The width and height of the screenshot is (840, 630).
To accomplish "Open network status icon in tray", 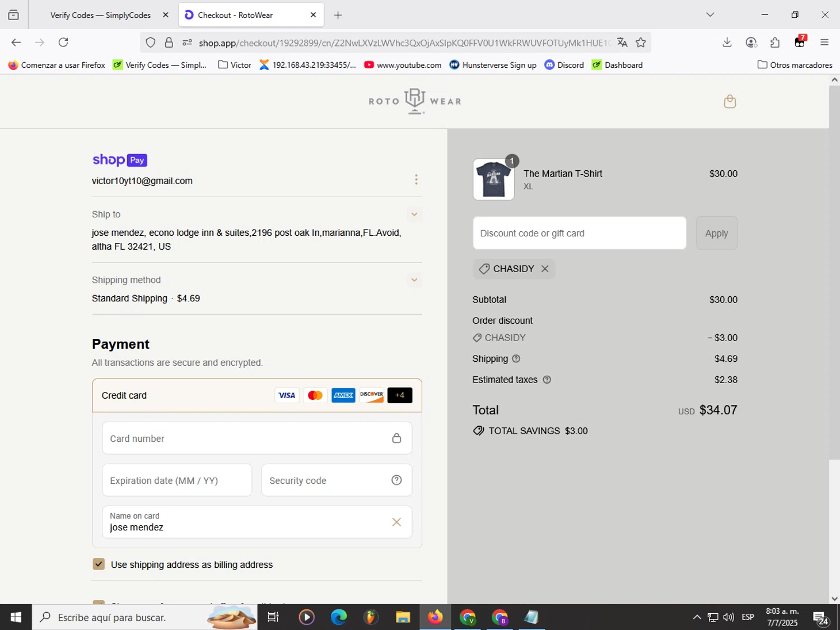I will pos(712,617).
